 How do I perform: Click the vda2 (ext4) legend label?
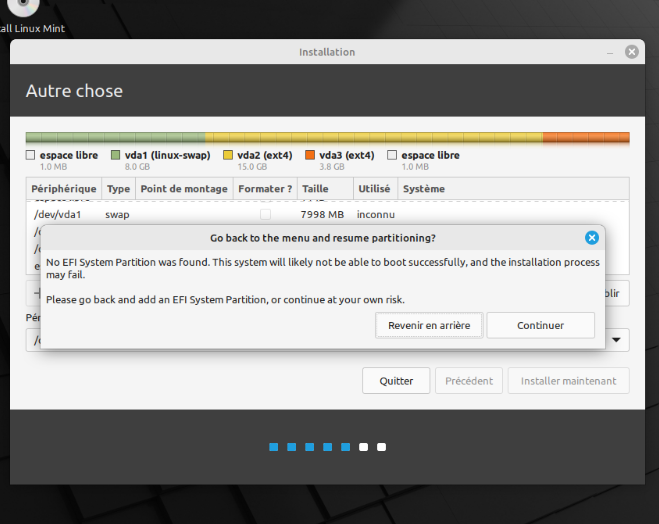265,155
